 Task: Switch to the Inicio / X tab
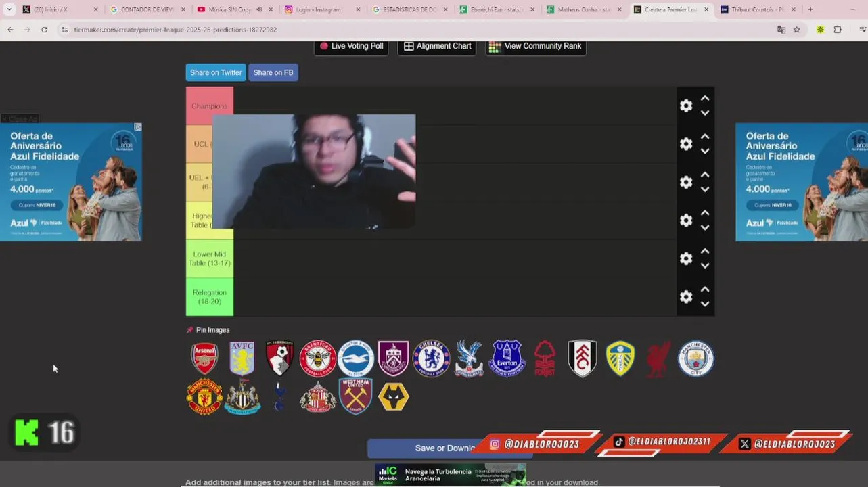(x=60, y=9)
